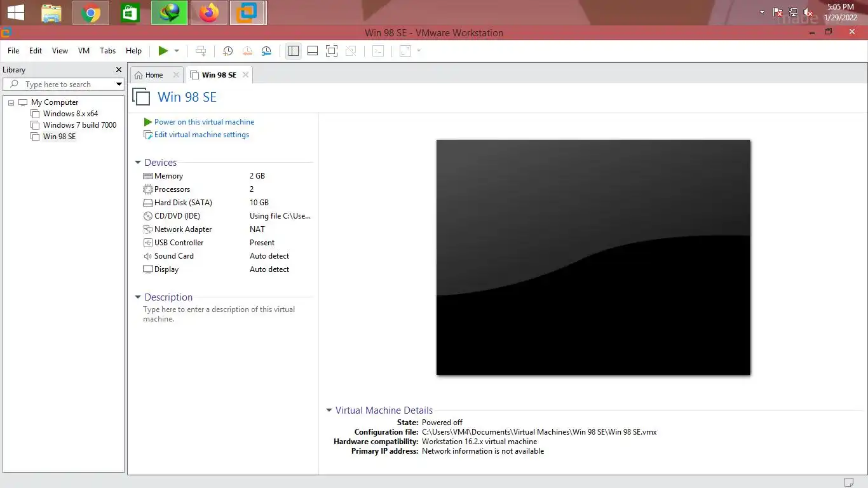Click the Unity mode toolbar icon

[x=351, y=51]
